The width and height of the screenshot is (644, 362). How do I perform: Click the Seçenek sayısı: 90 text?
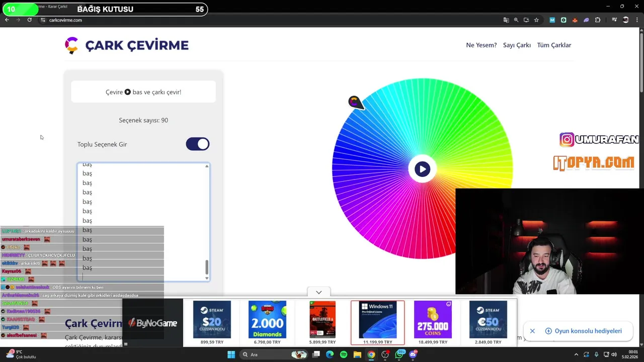coord(143,120)
